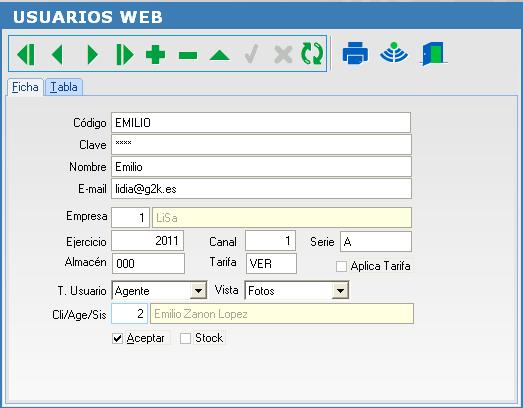The image size is (523, 408).
Task: Open the T. Usuario dropdown
Action: pos(198,291)
